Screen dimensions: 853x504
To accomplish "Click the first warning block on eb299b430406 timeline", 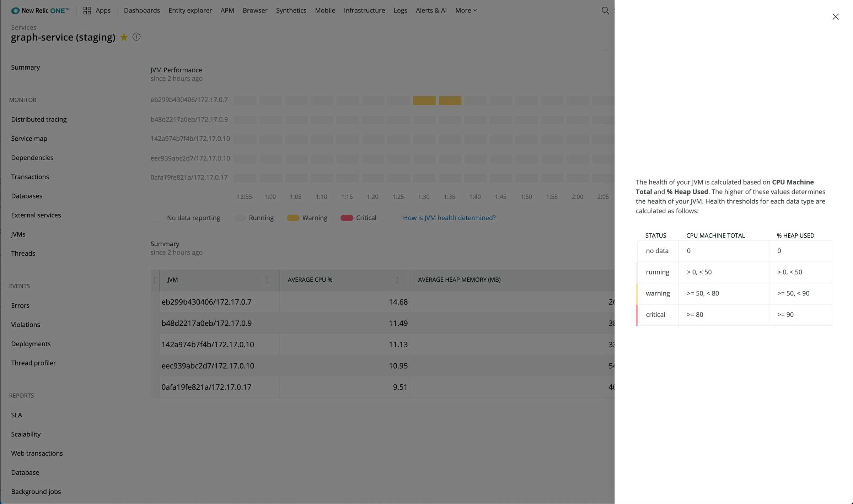I will [x=424, y=101].
